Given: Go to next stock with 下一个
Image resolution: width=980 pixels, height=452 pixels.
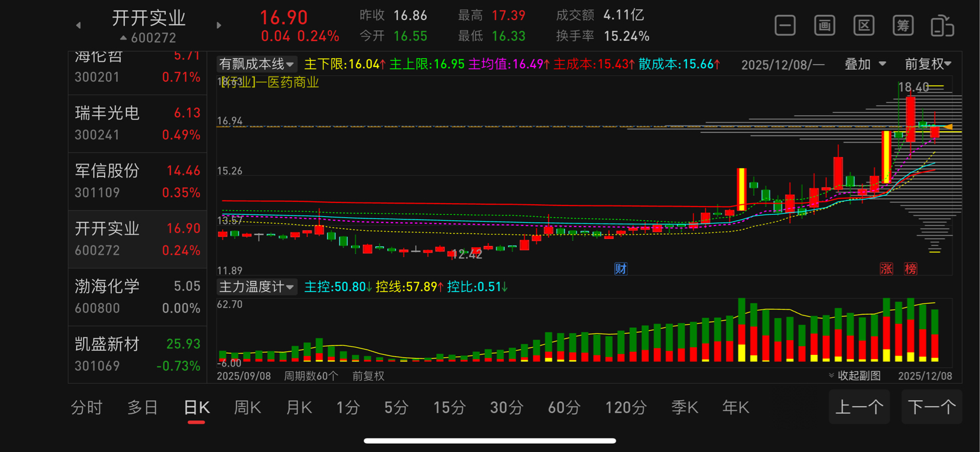Looking at the screenshot, I should pos(932,407).
